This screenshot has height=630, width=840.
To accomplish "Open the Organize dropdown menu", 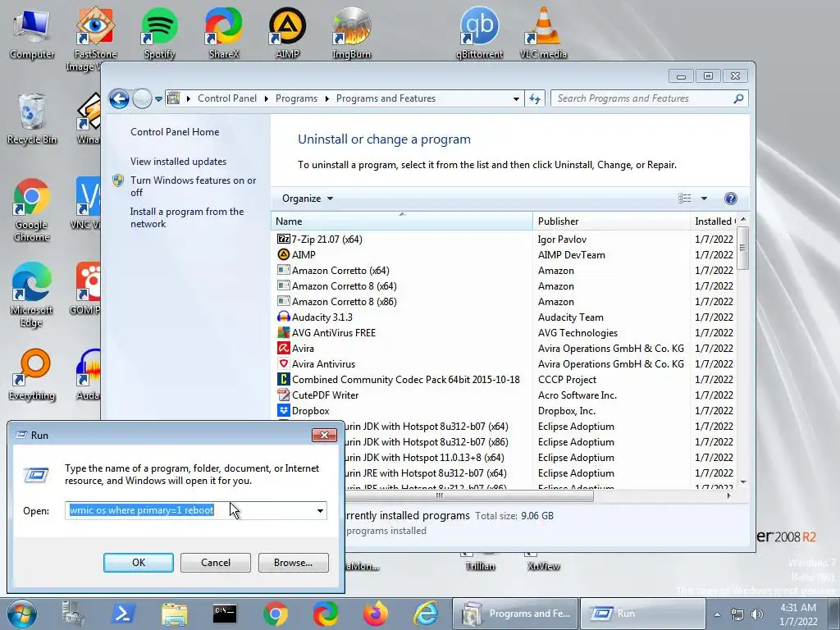I will [x=308, y=199].
